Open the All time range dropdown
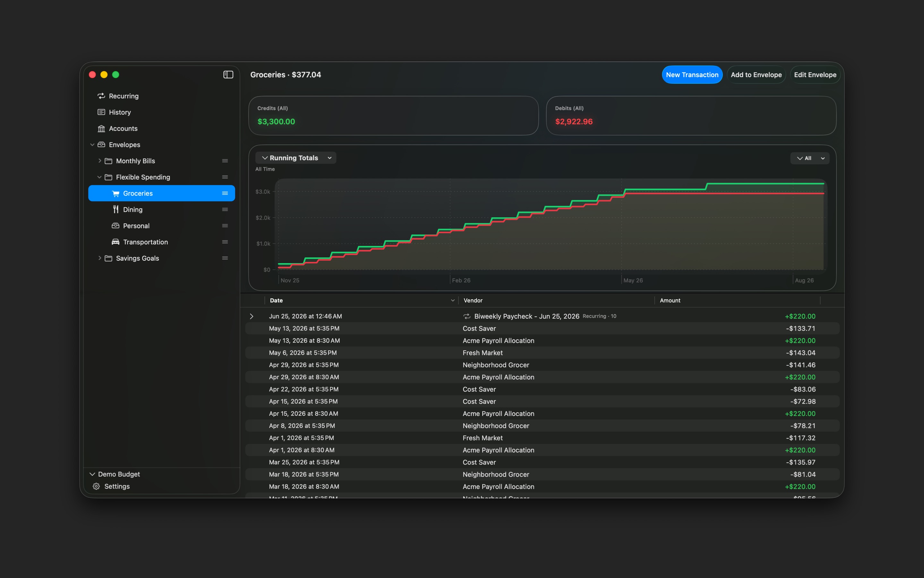924x578 pixels. (x=809, y=158)
